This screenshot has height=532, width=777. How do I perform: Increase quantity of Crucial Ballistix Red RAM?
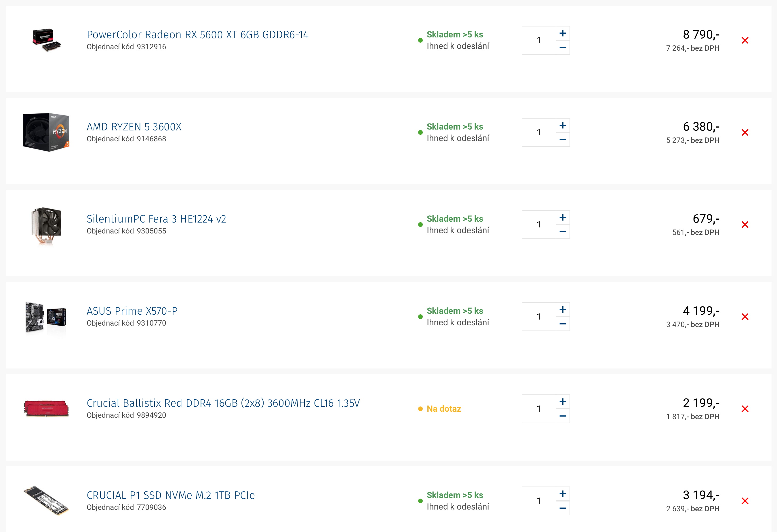tap(563, 402)
